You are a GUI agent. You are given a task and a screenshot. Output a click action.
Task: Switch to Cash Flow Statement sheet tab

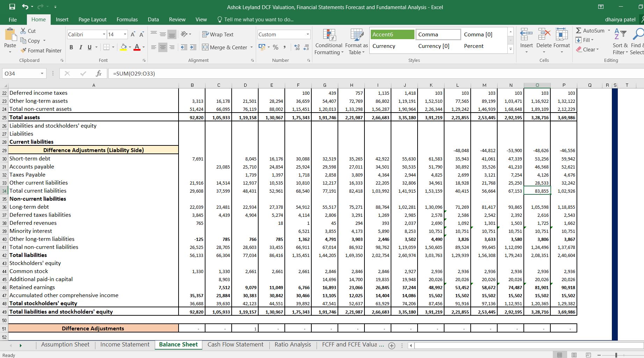(x=236, y=345)
